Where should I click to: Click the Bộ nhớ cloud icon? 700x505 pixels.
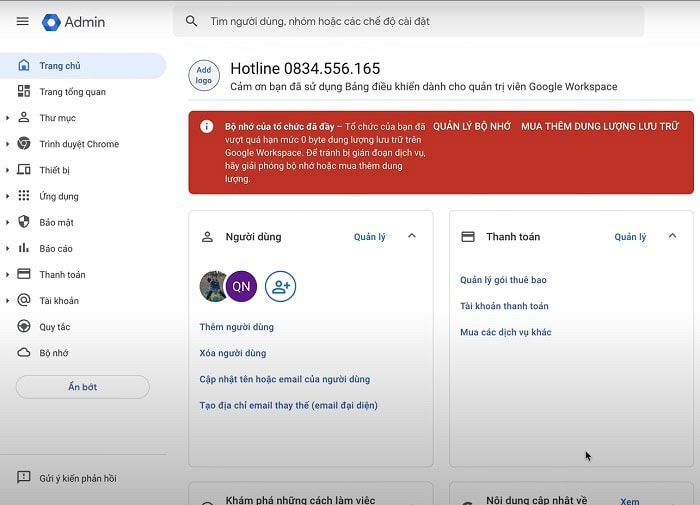[24, 353]
